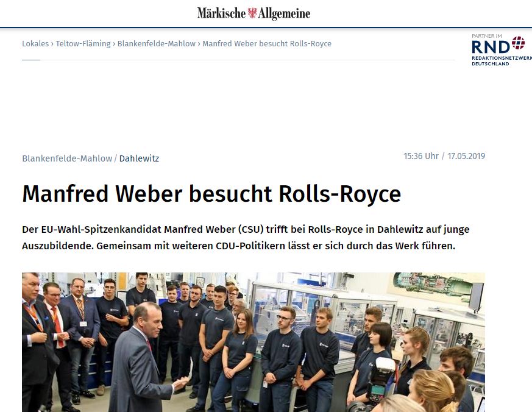532x412 pixels.
Task: Click the publication date 17.05.2019
Action: click(466, 156)
